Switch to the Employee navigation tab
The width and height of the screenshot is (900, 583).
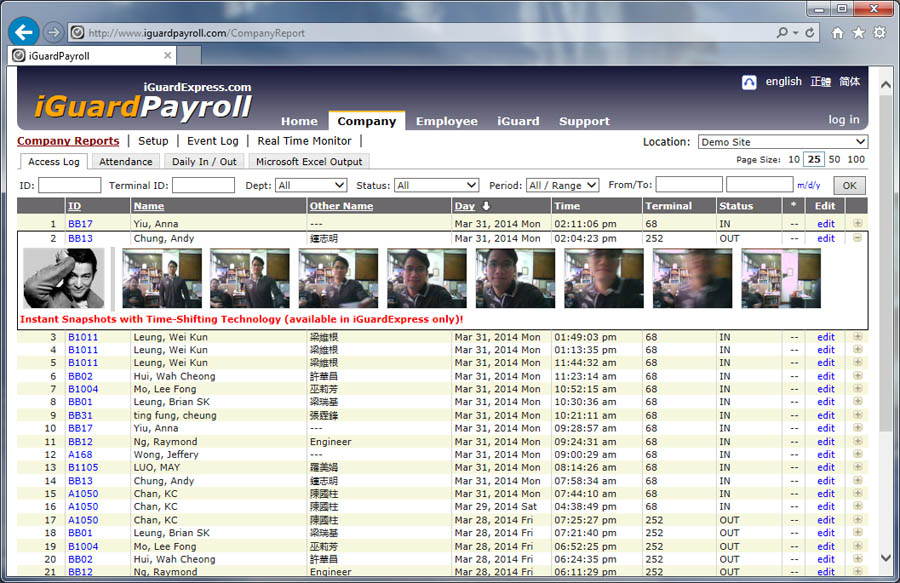[x=447, y=121]
